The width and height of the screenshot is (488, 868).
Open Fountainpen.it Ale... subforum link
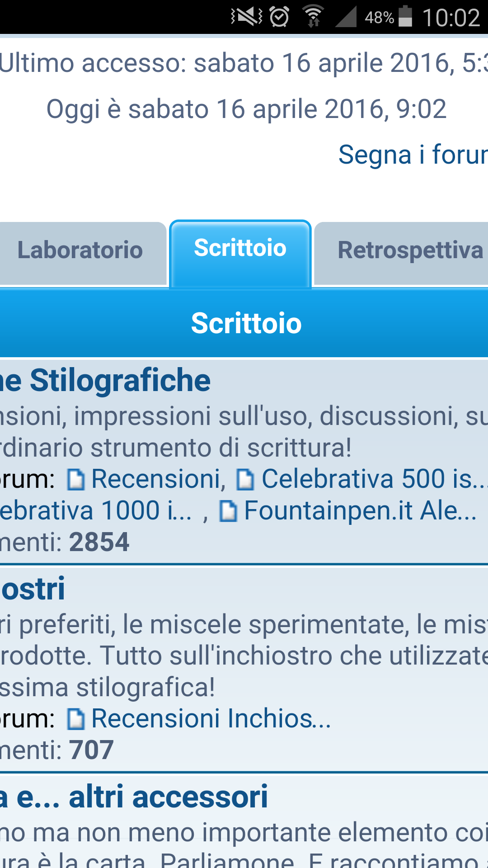(x=360, y=510)
